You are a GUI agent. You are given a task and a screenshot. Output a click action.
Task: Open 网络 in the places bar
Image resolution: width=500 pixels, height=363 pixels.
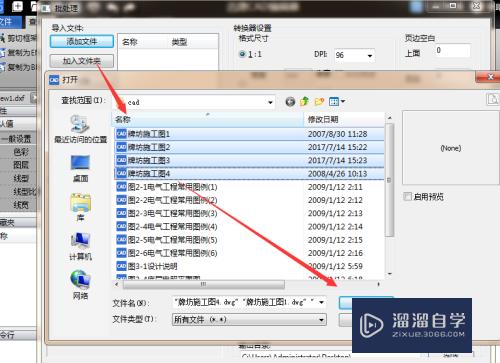[x=80, y=285]
